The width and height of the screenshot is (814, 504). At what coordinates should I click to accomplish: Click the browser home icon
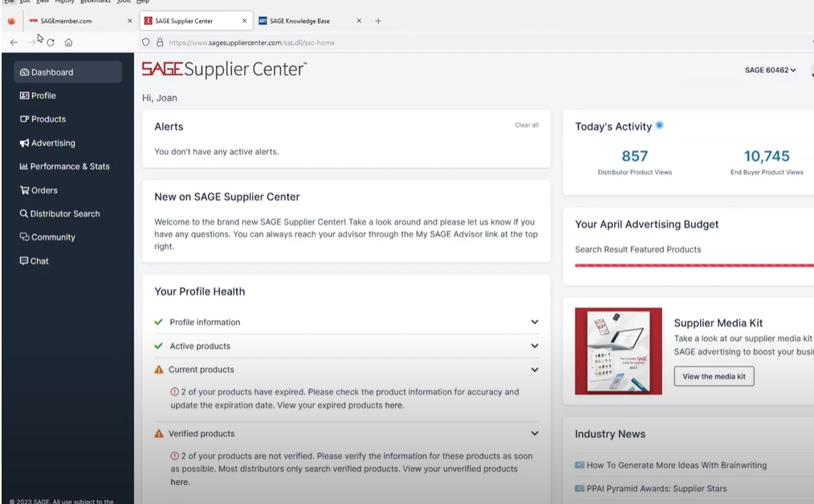click(68, 43)
